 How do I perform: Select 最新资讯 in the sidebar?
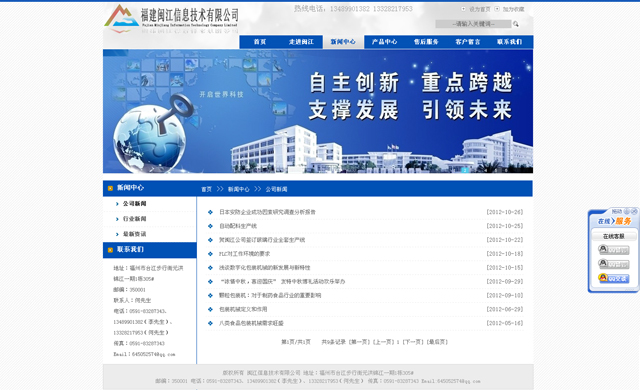click(x=135, y=234)
